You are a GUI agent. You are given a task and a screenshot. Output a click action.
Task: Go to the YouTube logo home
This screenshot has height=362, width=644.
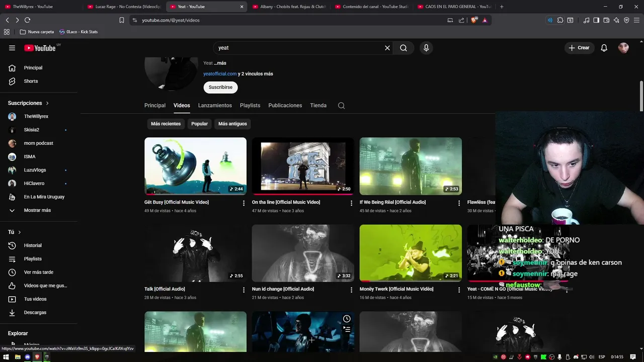[40, 48]
